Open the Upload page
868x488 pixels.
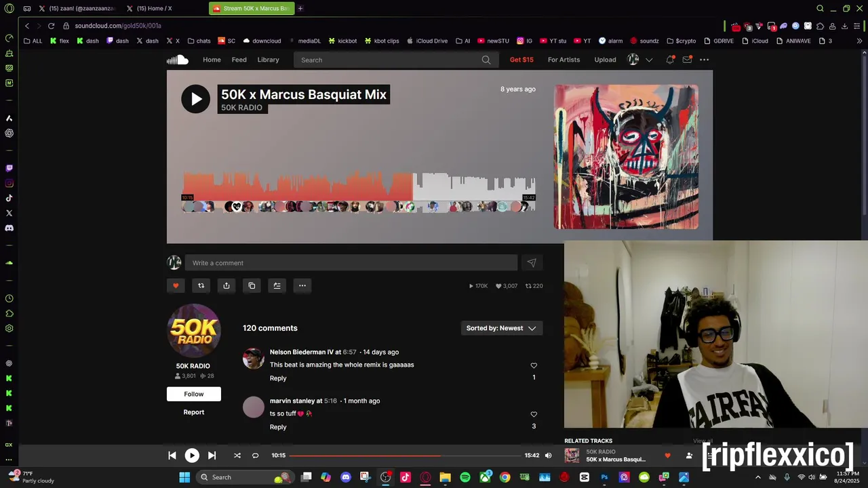tap(605, 60)
